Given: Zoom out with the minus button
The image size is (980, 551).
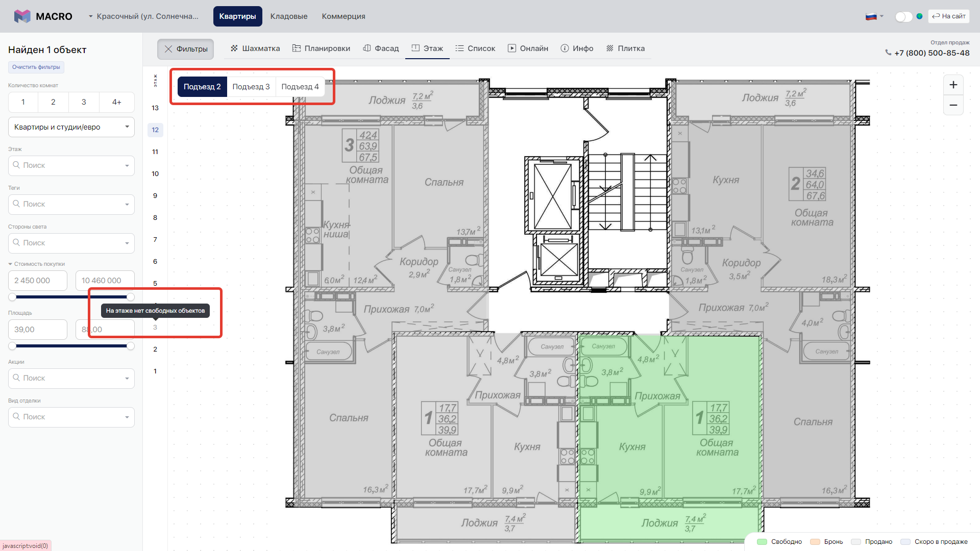Looking at the screenshot, I should (x=953, y=106).
